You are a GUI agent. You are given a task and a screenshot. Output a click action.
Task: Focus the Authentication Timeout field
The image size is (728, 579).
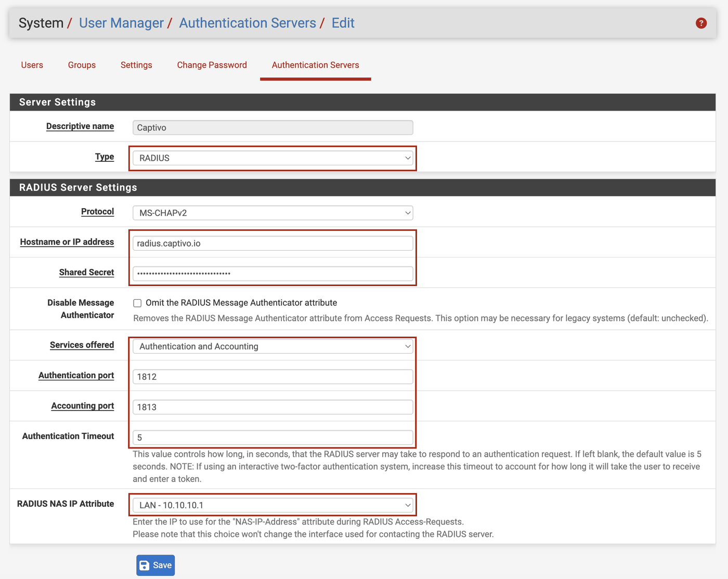coord(273,438)
